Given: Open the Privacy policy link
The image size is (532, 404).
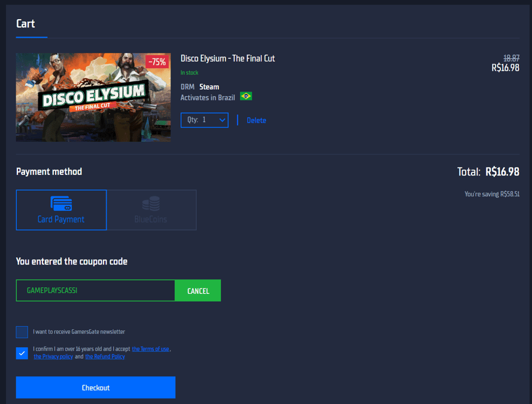Looking at the screenshot, I should (53, 357).
